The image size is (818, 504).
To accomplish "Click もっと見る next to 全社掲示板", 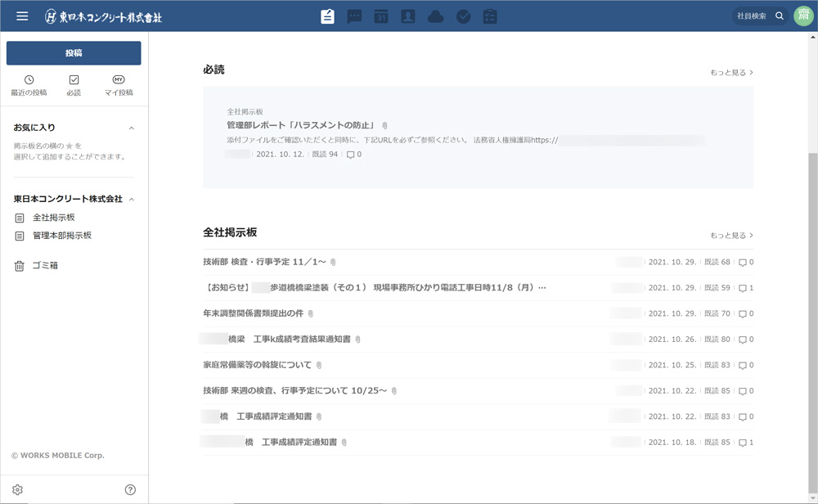I will (x=731, y=236).
